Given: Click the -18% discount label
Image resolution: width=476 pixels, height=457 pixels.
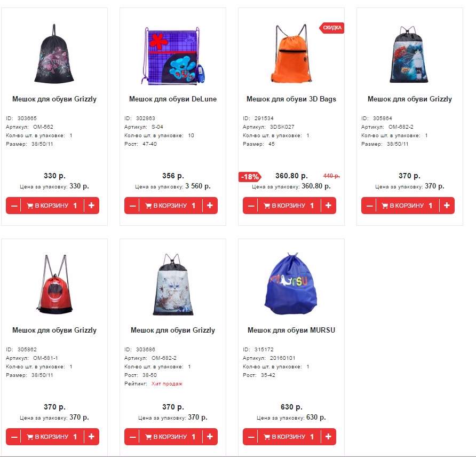Looking at the screenshot, I should 250,177.
